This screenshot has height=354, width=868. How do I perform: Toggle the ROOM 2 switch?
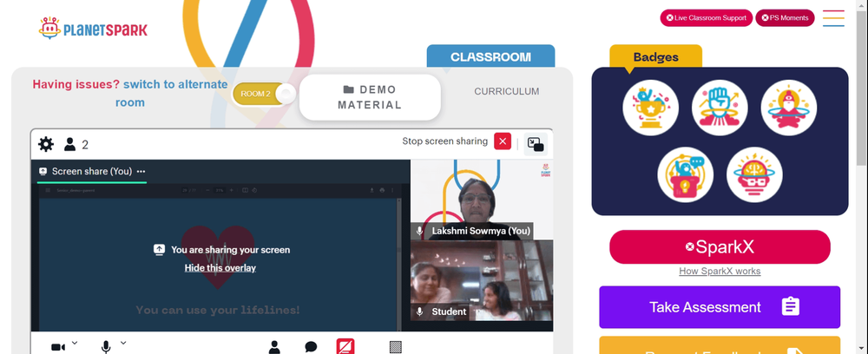click(x=264, y=94)
